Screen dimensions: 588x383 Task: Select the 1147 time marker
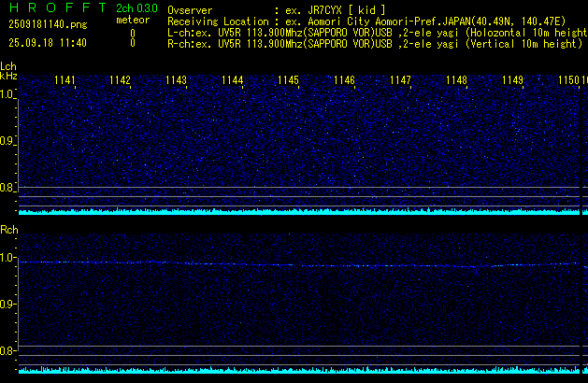[400, 80]
